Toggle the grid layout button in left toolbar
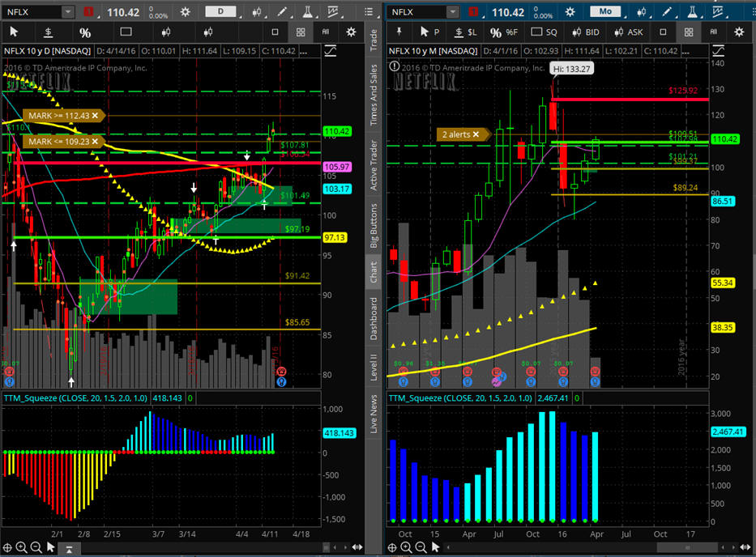The image size is (756, 557). 301,32
